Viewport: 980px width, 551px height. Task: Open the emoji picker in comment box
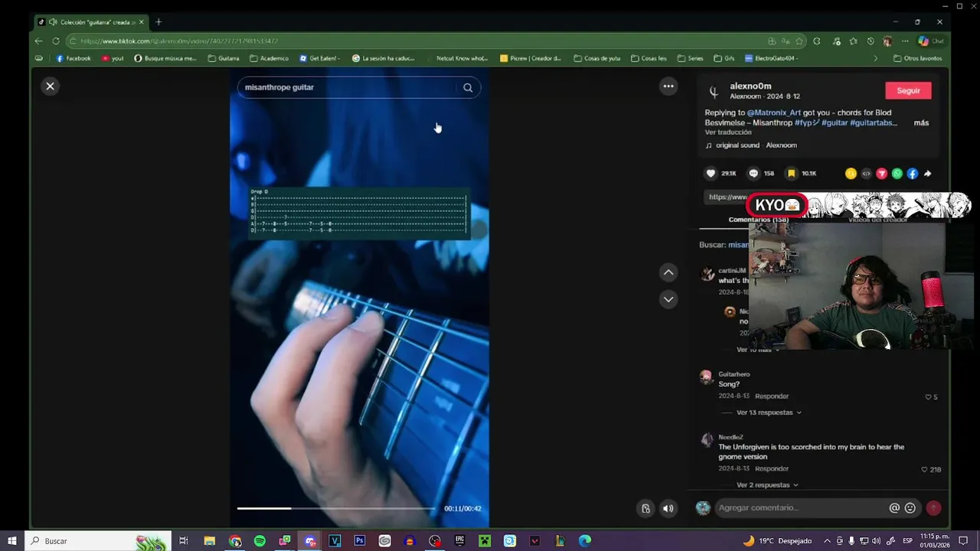coord(910,508)
